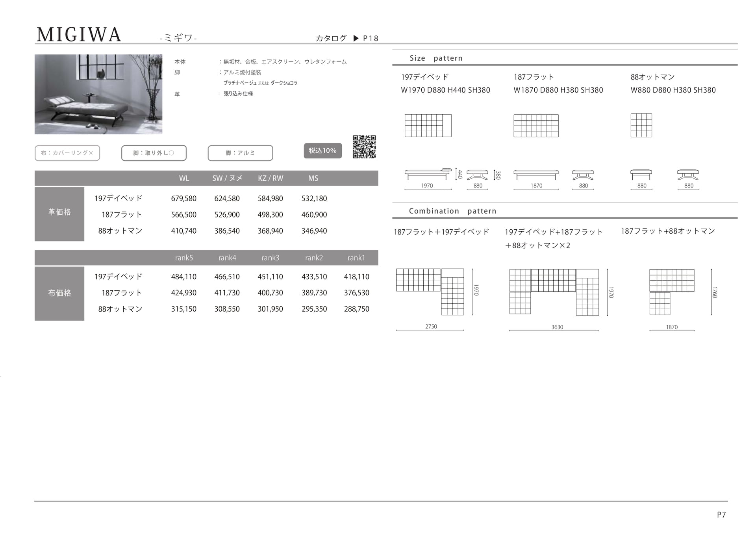
Task: Open the MIGIWA daybed product photo
Action: point(98,94)
